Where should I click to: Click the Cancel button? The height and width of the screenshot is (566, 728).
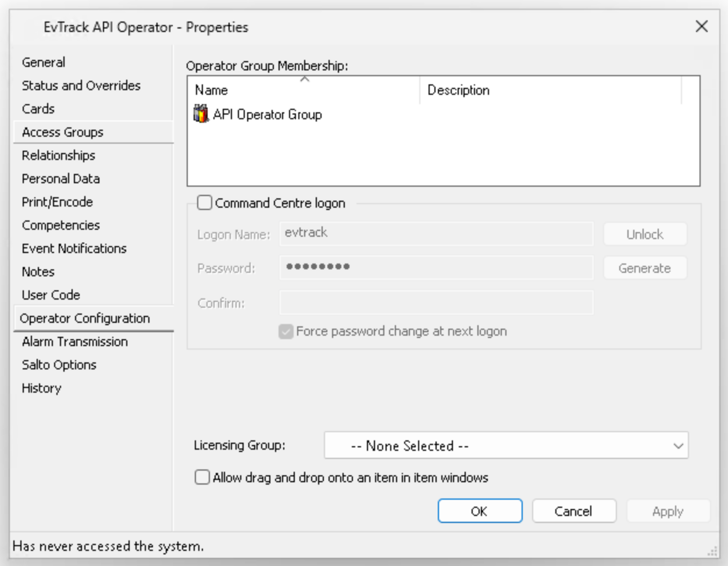pyautogui.click(x=574, y=511)
